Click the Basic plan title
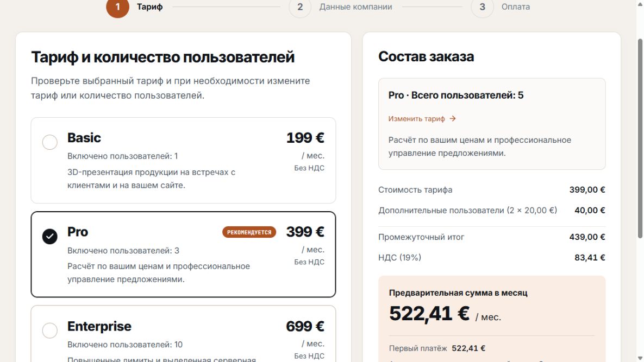The height and width of the screenshot is (362, 644). (84, 138)
